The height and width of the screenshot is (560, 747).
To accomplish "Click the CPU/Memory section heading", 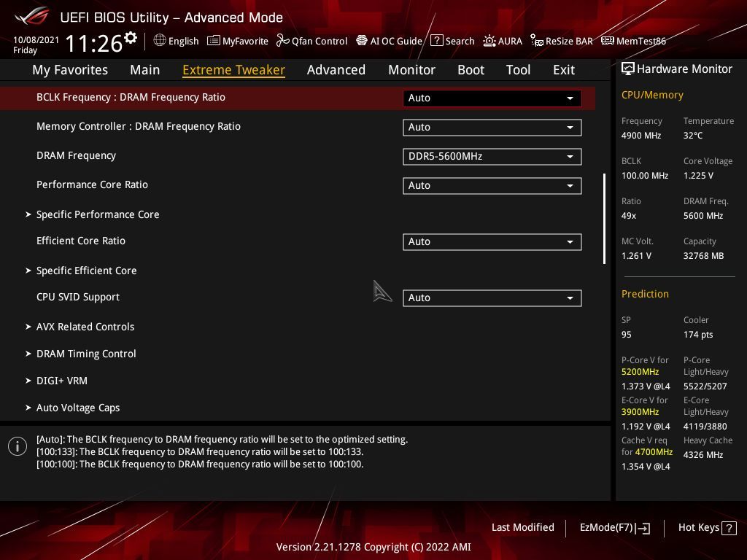I will [652, 96].
